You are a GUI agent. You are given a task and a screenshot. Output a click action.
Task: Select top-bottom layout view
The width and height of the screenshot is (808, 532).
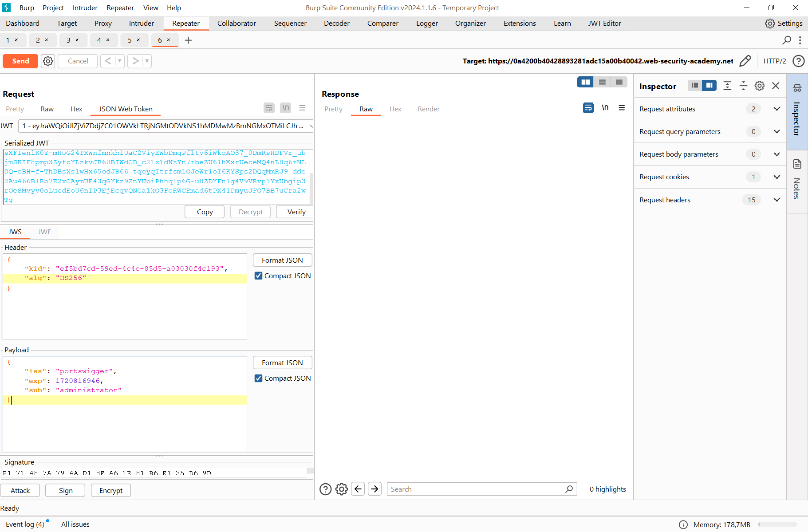602,82
